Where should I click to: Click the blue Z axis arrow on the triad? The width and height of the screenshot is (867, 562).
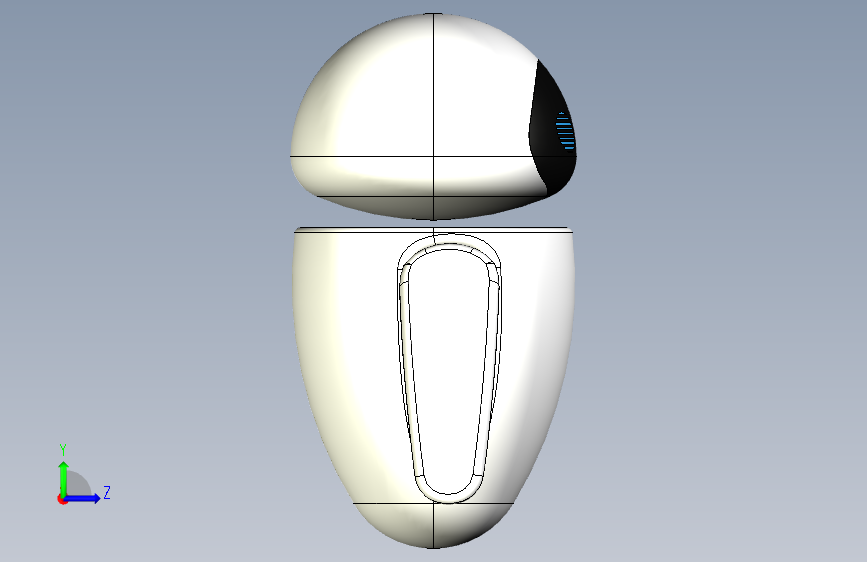[83, 498]
